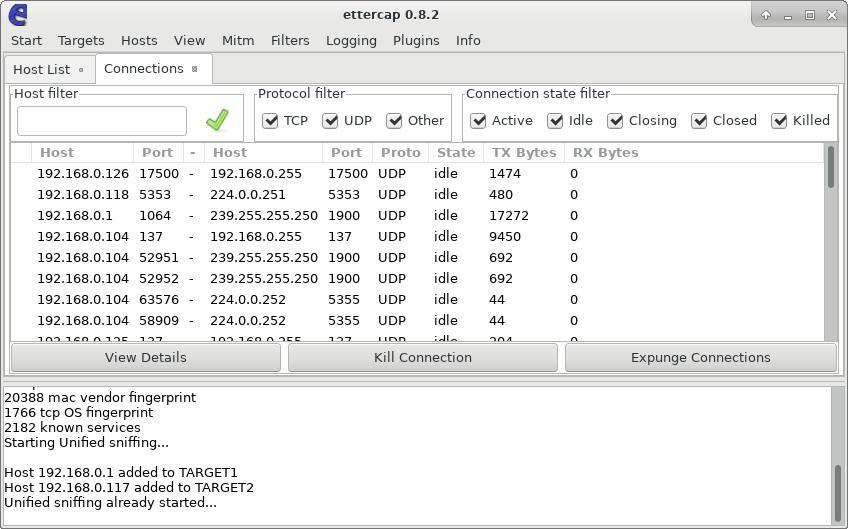Image resolution: width=848 pixels, height=529 pixels.
Task: Switch to the Host List tab
Action: point(49,70)
